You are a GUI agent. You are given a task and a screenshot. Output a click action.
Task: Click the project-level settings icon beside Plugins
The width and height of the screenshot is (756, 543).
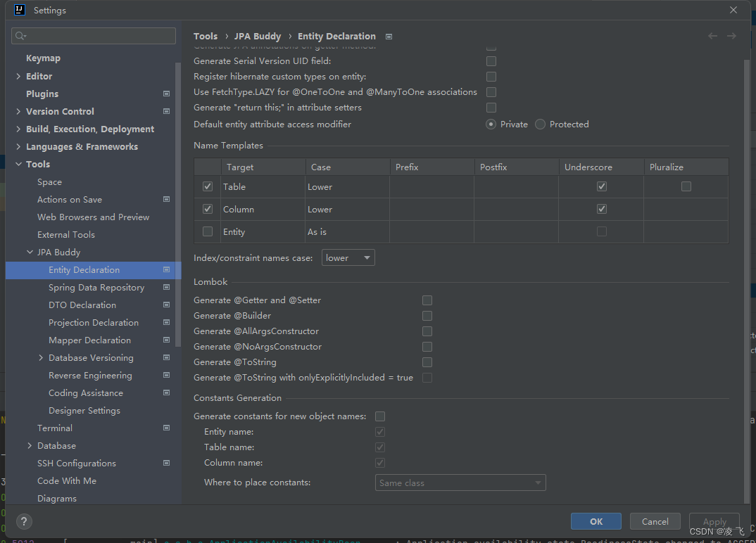(x=166, y=94)
